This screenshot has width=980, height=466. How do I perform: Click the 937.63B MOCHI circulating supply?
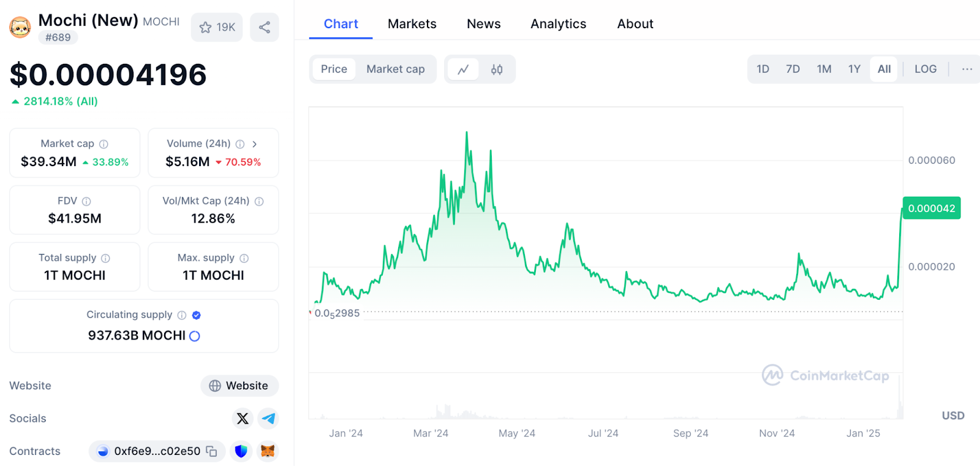137,336
